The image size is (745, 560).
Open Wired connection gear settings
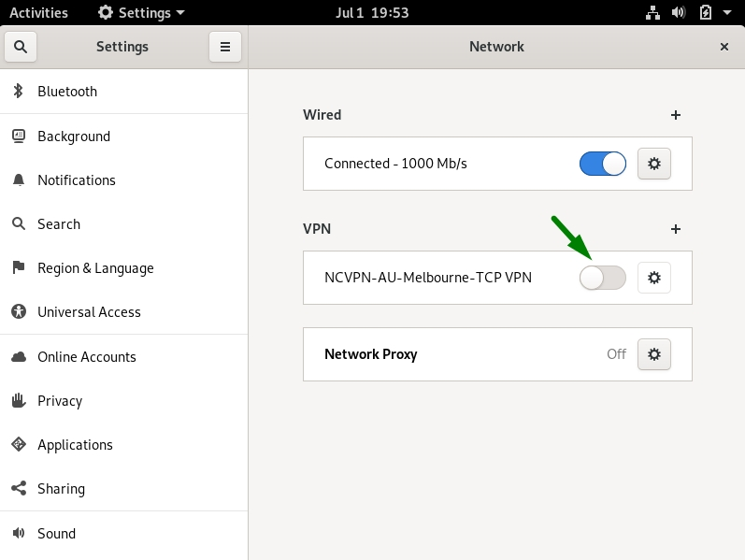pos(654,164)
